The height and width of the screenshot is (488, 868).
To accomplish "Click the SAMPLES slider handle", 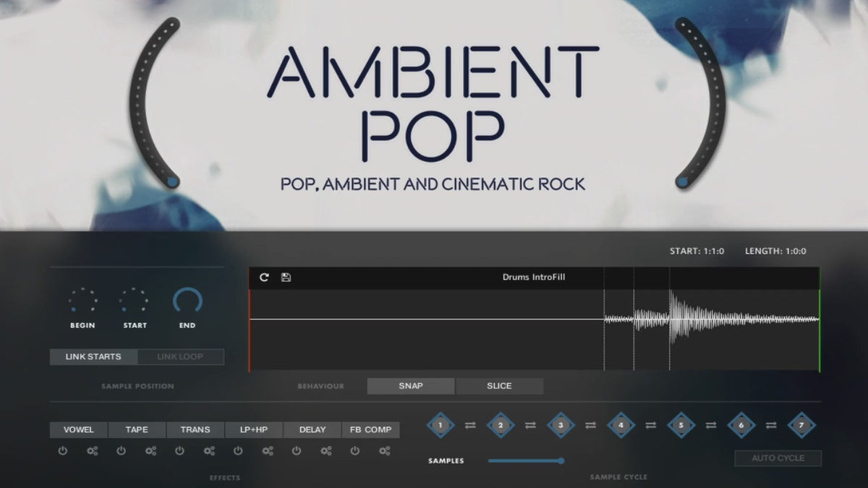I will [x=561, y=461].
